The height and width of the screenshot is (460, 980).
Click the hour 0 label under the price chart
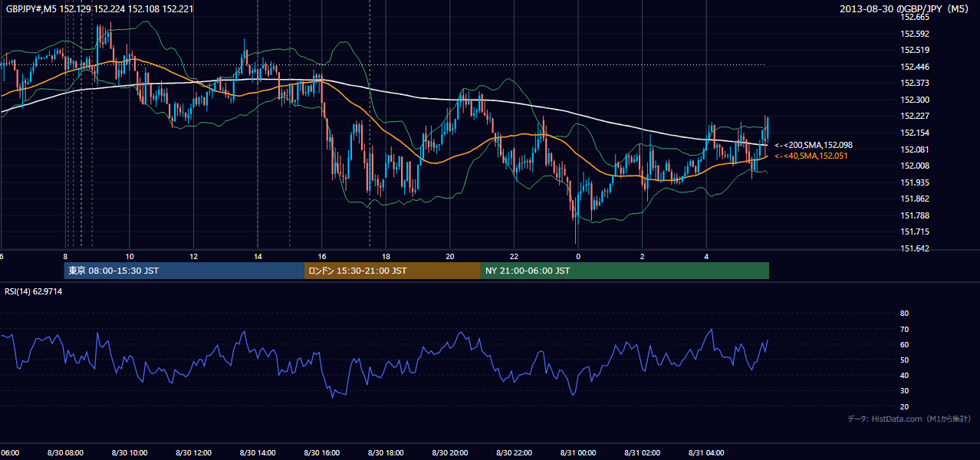(x=578, y=256)
